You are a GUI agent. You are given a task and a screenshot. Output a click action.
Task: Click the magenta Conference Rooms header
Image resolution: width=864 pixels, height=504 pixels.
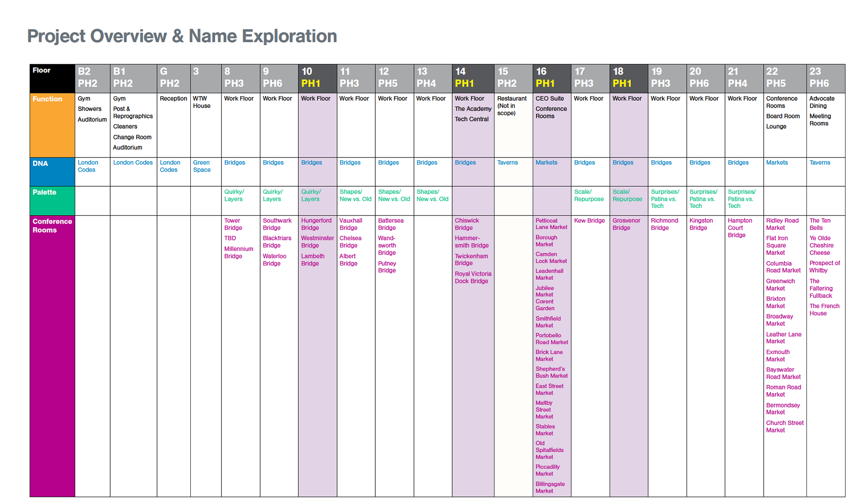pyautogui.click(x=52, y=225)
